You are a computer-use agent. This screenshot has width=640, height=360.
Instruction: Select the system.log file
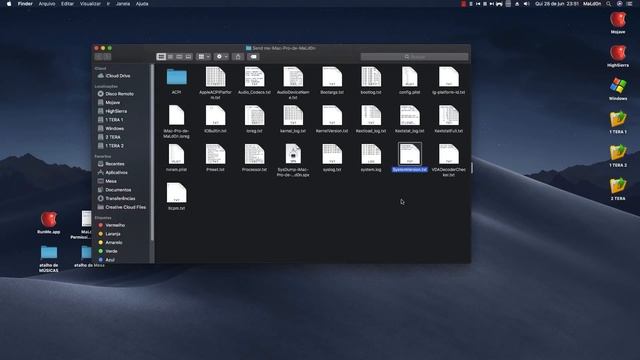[371, 155]
